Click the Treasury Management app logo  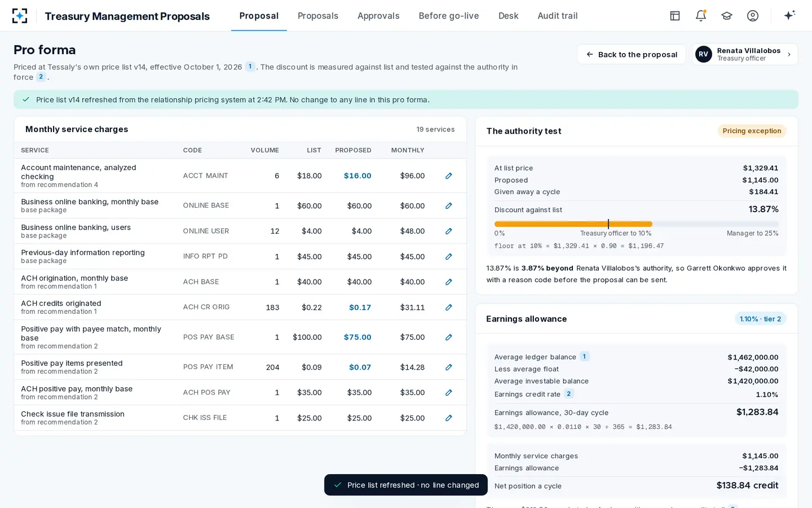(20, 16)
